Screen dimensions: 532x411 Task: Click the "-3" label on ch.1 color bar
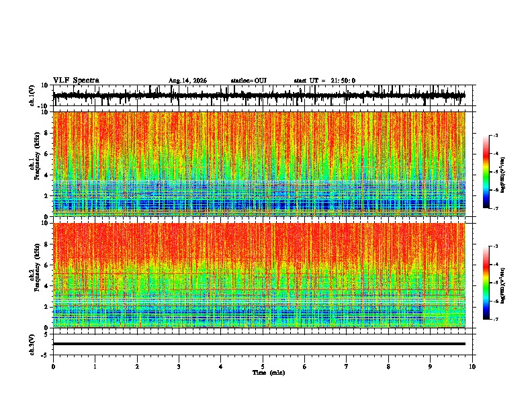495,136
